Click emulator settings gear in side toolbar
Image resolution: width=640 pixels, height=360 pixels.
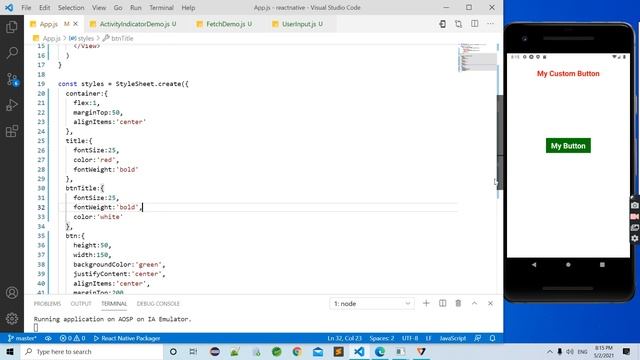coord(635,238)
